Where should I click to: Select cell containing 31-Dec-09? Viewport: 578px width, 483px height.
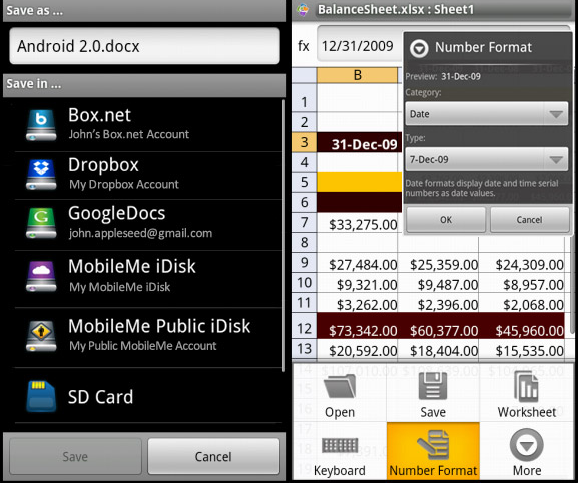359,142
